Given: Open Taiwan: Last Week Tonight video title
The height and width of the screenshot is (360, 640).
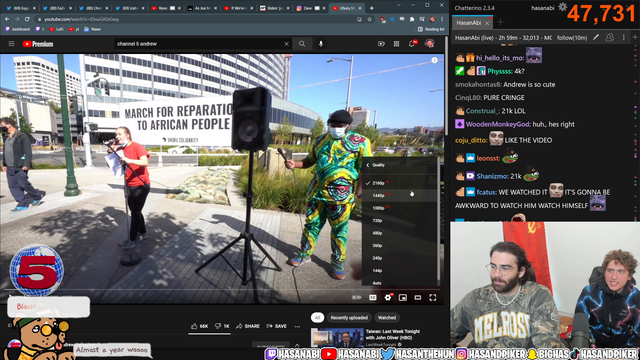Looking at the screenshot, I should pos(393,334).
